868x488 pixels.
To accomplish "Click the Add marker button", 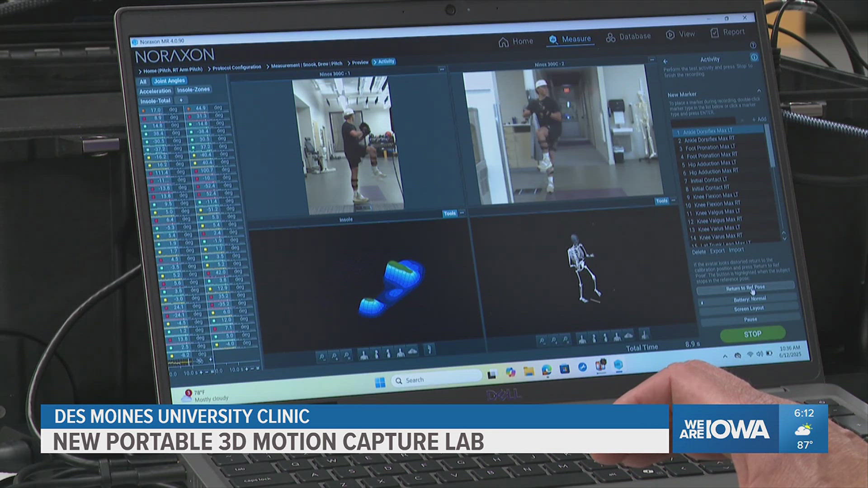I will click(x=759, y=119).
